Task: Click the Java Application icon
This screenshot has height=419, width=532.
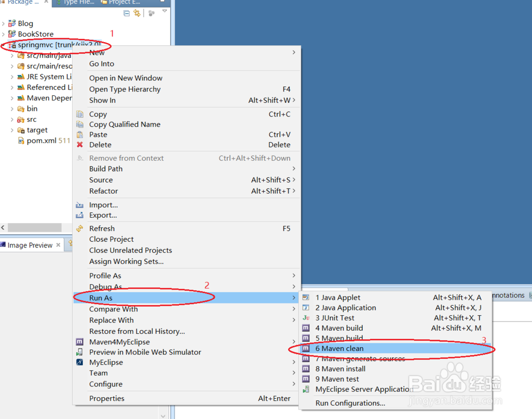Action: tap(306, 308)
